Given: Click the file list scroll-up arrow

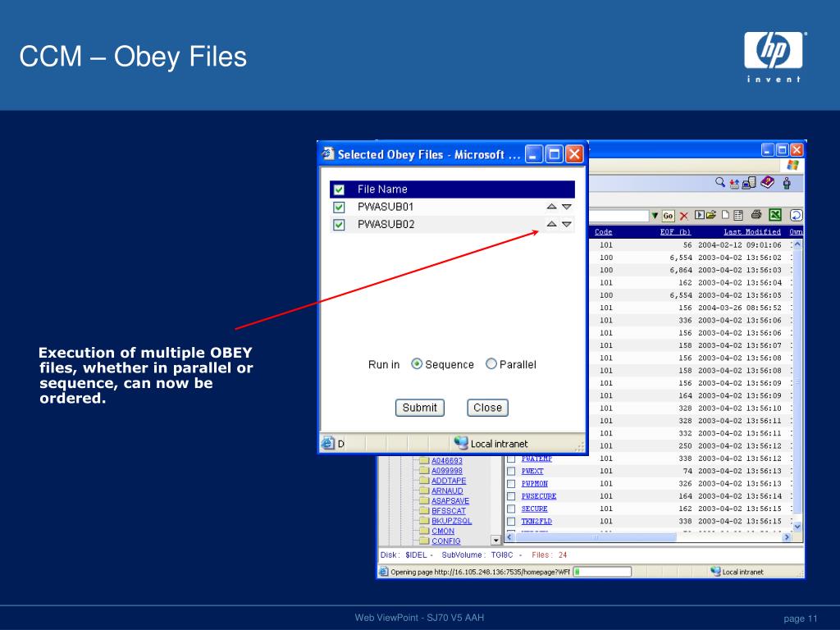Looking at the screenshot, I should [x=797, y=244].
